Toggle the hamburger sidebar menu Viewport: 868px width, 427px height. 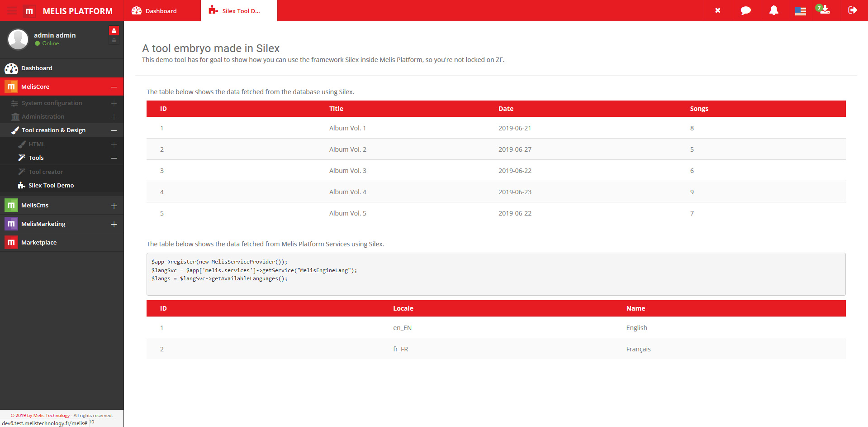pyautogui.click(x=12, y=11)
